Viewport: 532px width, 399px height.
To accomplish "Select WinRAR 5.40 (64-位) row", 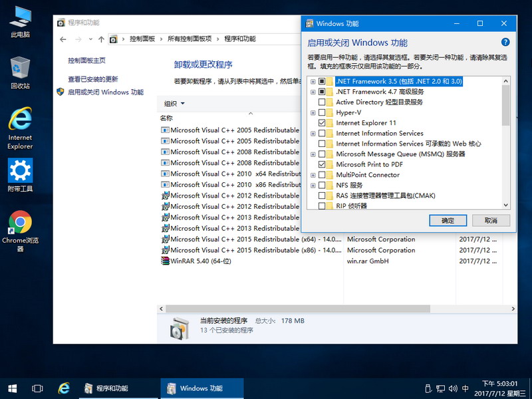I will [x=329, y=261].
